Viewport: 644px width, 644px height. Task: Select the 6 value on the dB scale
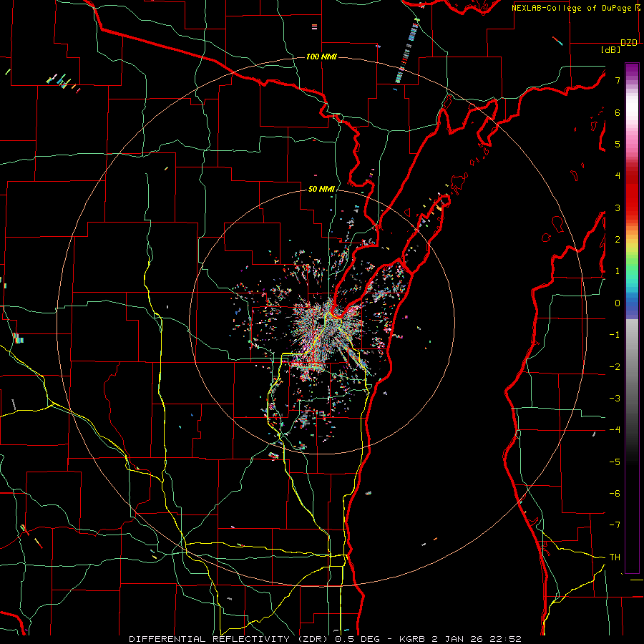pos(618,112)
